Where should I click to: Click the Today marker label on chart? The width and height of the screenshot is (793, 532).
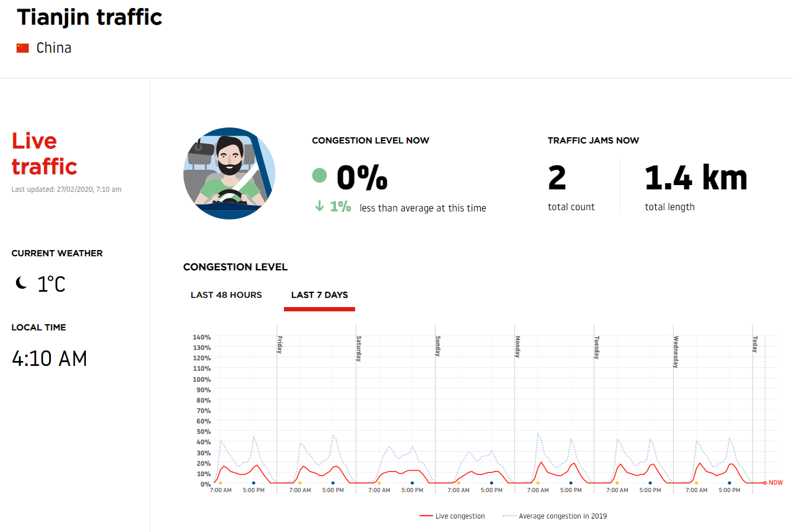coord(756,344)
